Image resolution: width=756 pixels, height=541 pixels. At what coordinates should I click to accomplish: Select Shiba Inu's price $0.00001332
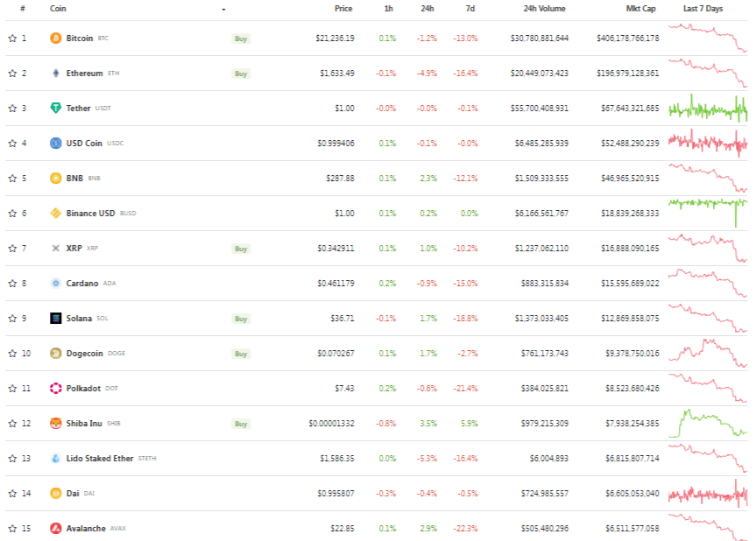coord(332,424)
